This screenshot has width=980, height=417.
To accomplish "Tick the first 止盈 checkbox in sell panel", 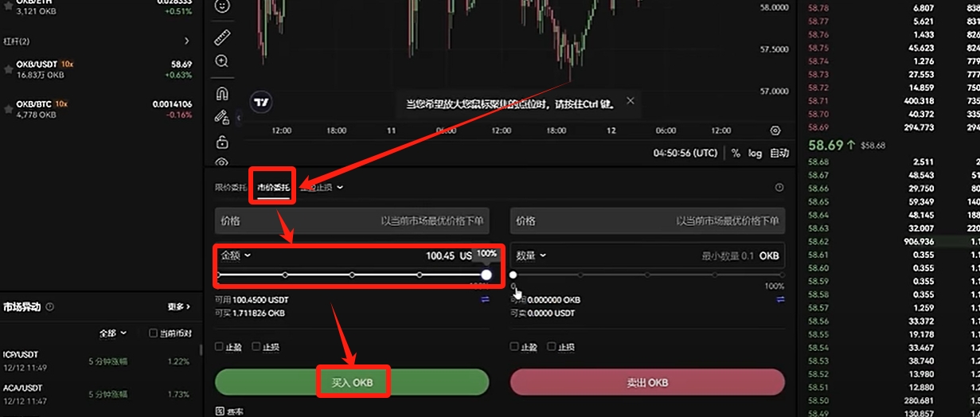I will 513,347.
